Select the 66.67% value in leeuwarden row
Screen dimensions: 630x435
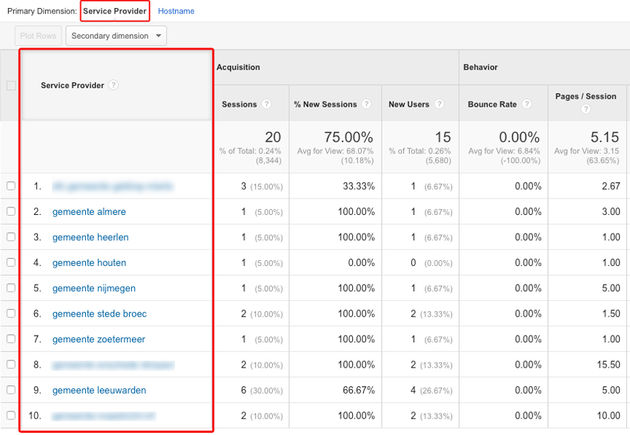pos(358,390)
